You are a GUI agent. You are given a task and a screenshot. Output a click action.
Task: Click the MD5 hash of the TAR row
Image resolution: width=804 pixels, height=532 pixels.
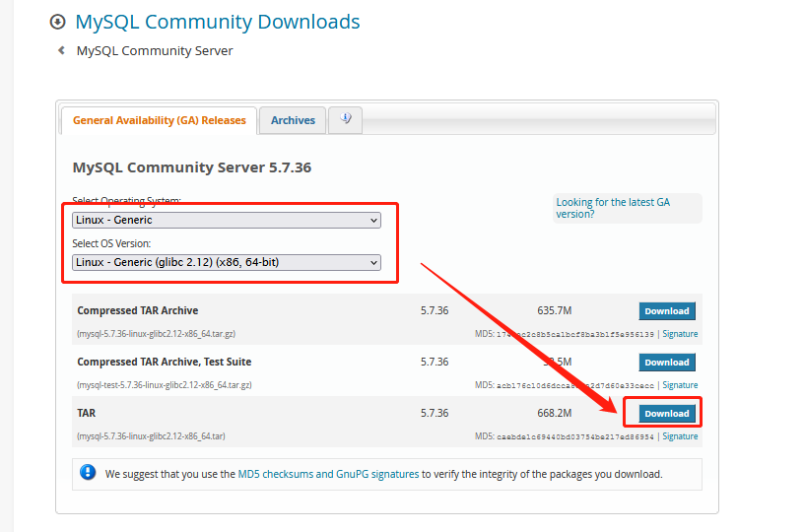tap(574, 436)
